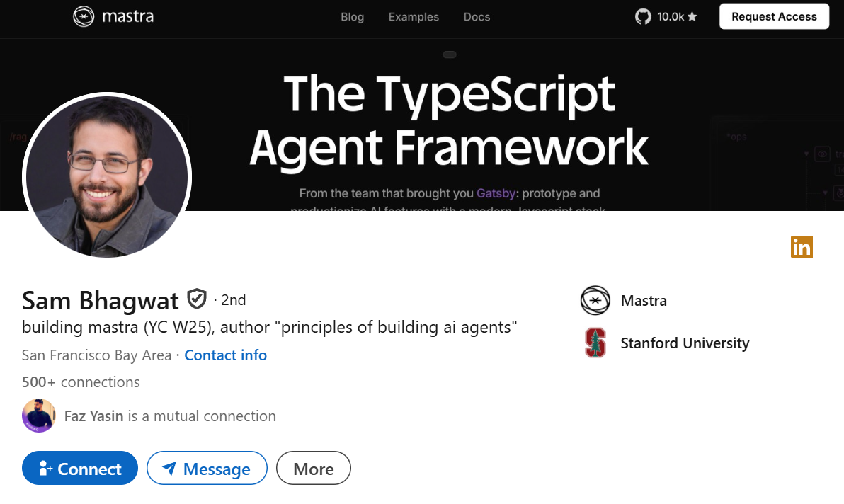Click Faz Yasin's avatar thumbnail
The image size is (844, 504).
[x=39, y=416]
